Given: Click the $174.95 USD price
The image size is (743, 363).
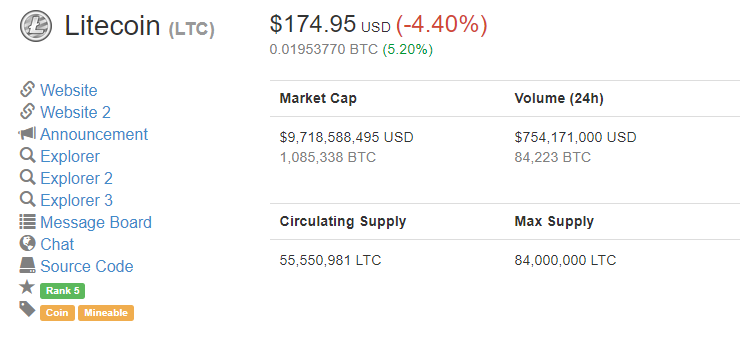Looking at the screenshot, I should [x=330, y=24].
